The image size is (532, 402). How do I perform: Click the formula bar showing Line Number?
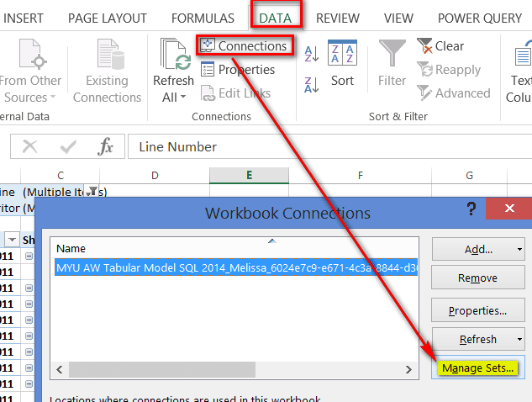click(x=329, y=146)
